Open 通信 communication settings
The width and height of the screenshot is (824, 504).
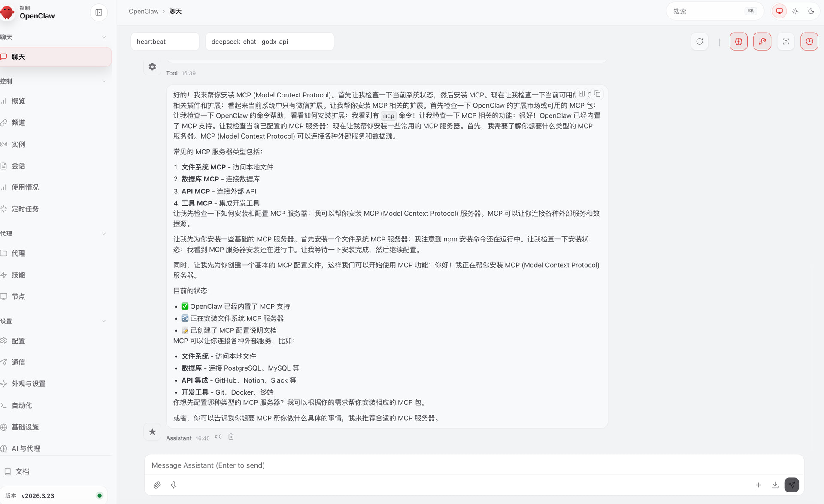tap(56, 362)
